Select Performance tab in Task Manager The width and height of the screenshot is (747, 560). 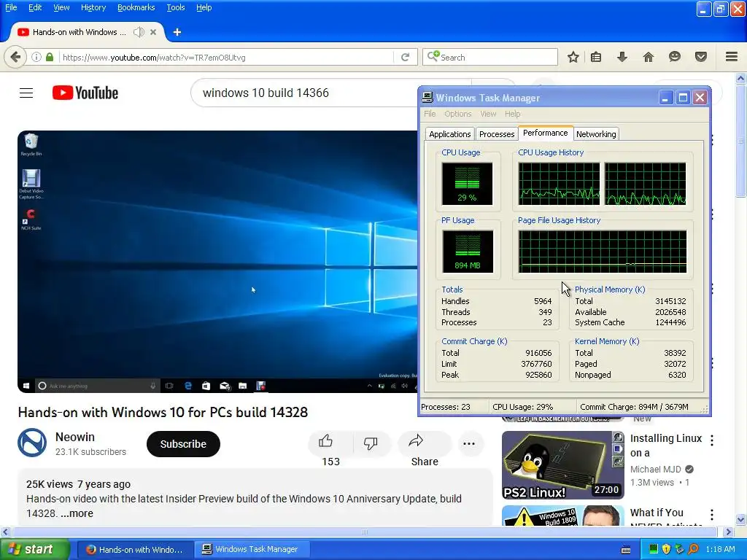click(x=545, y=133)
